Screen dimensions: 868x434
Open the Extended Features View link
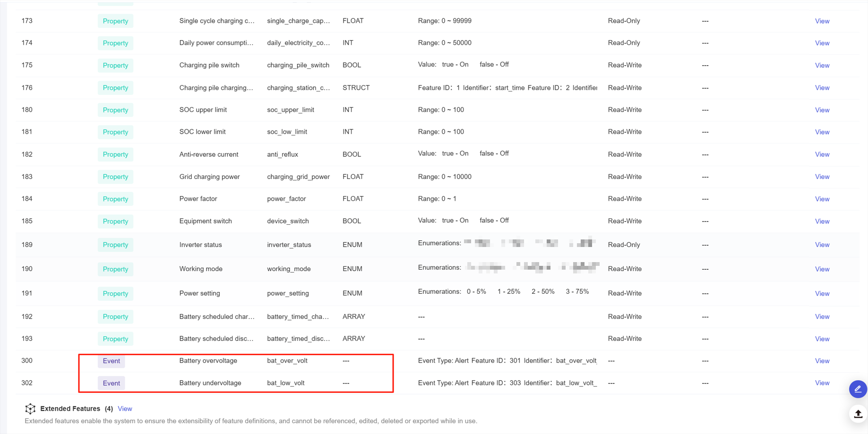125,408
